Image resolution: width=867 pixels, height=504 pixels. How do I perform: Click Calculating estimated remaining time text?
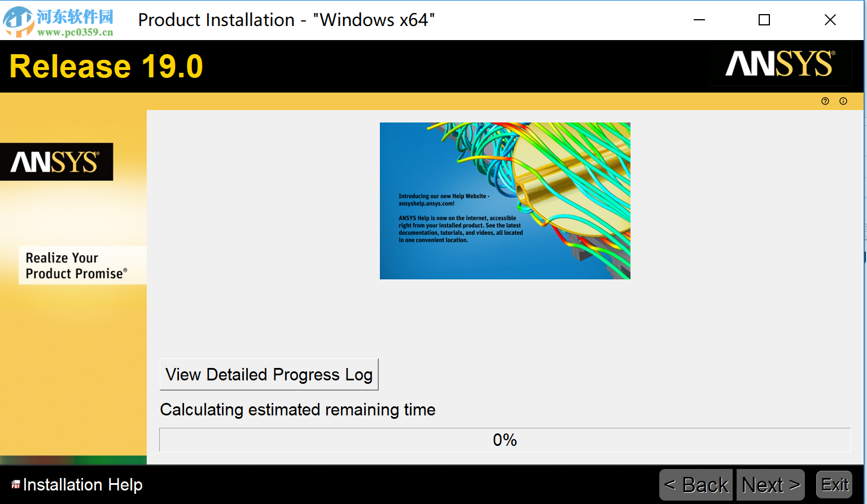point(298,409)
